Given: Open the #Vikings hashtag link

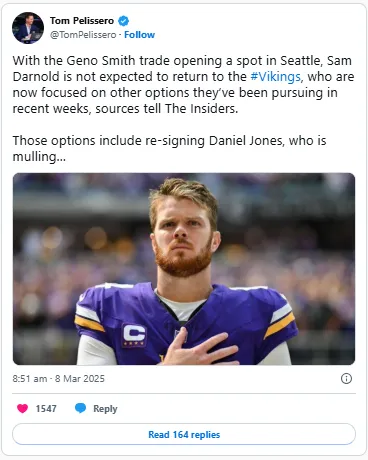Looking at the screenshot, I should (276, 77).
